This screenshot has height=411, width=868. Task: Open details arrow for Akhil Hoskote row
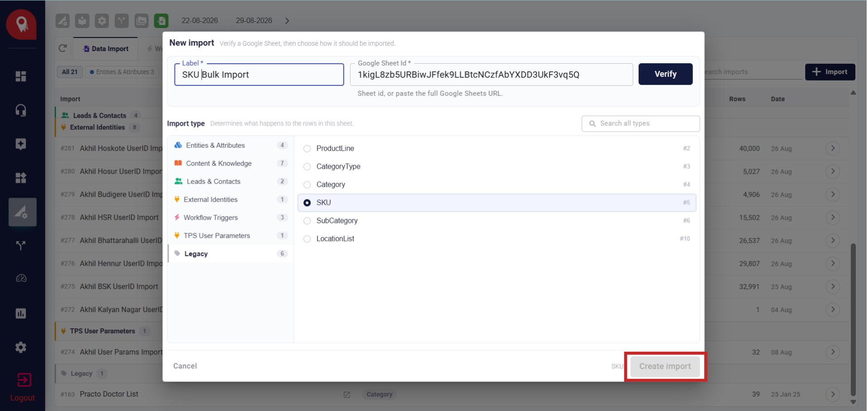point(832,148)
